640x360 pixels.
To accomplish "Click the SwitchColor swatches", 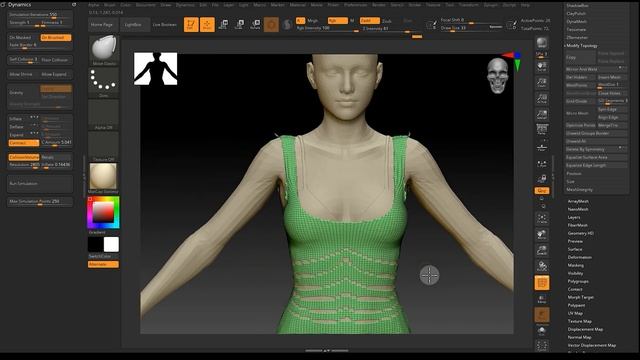I will point(103,244).
